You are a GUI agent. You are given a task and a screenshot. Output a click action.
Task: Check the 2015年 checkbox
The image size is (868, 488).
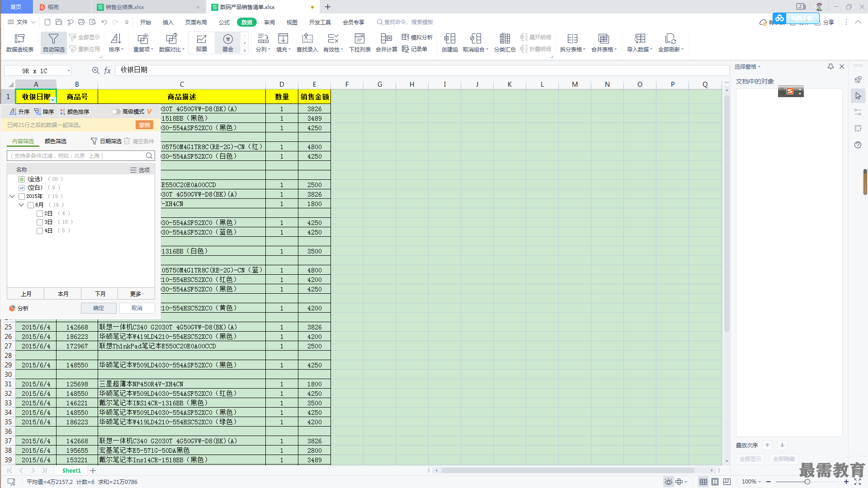point(22,197)
